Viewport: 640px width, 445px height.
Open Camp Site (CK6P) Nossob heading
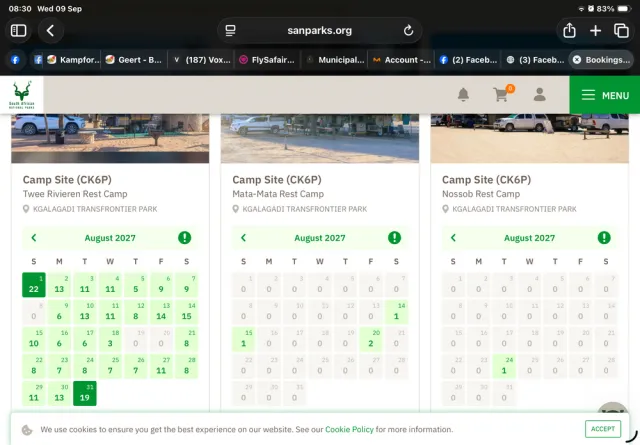click(487, 180)
